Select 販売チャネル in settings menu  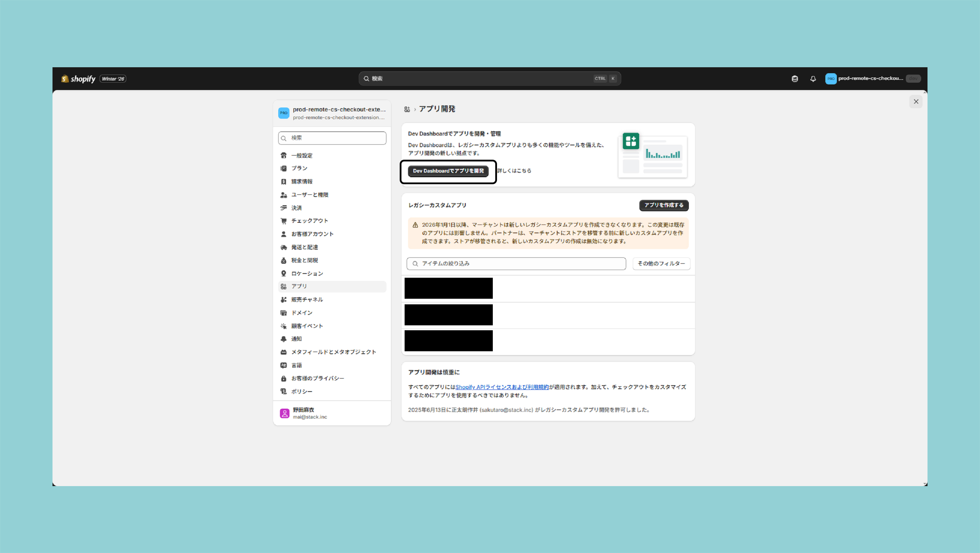click(x=307, y=299)
